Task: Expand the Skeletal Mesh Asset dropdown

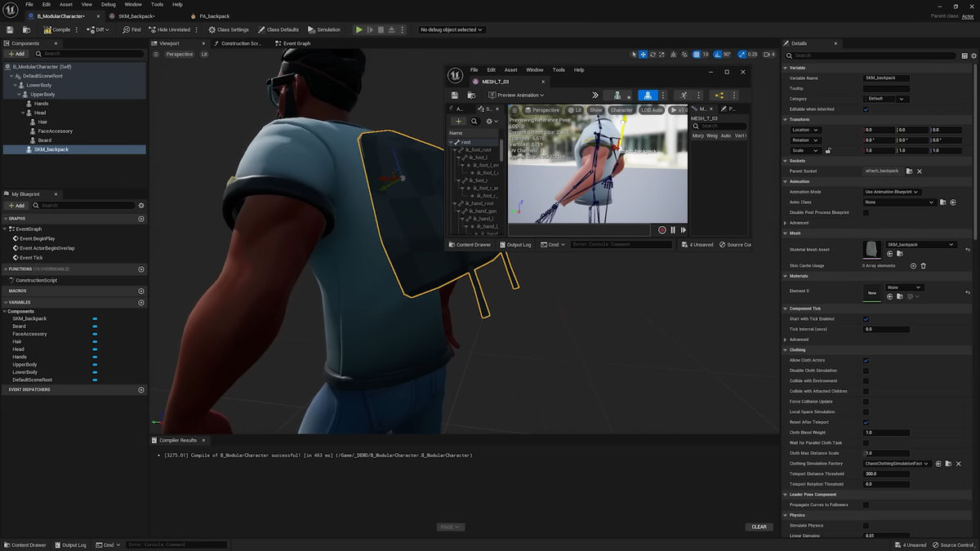Action: tap(920, 244)
